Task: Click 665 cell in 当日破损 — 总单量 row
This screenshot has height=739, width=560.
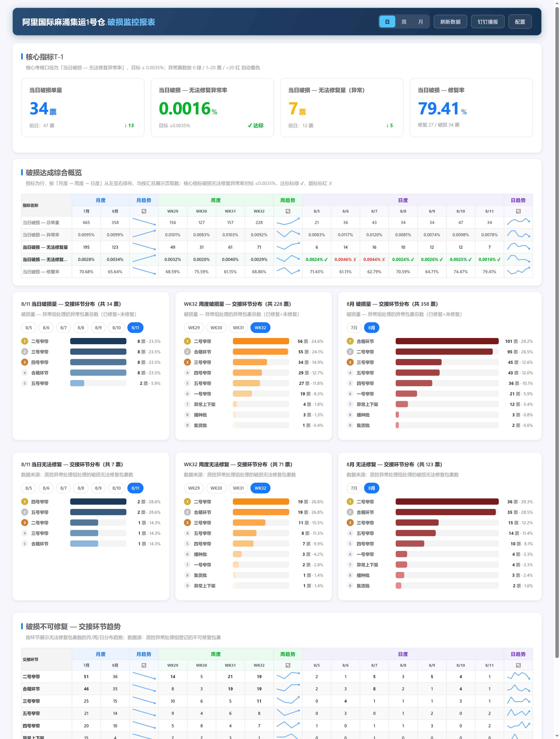Action: click(x=86, y=222)
